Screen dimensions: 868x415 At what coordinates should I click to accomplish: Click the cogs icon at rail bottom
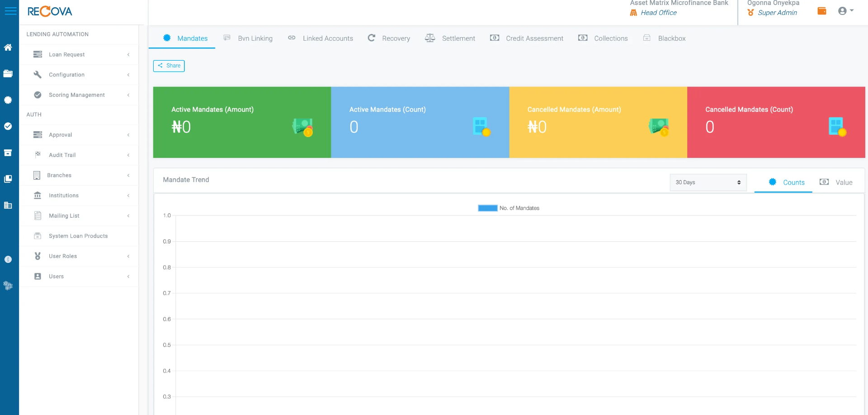click(8, 286)
